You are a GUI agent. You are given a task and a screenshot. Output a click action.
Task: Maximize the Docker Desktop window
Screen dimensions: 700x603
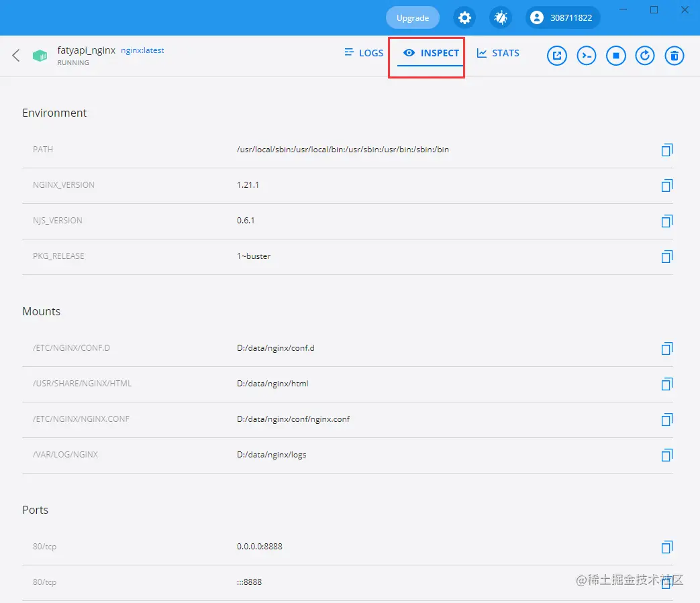[x=654, y=9]
